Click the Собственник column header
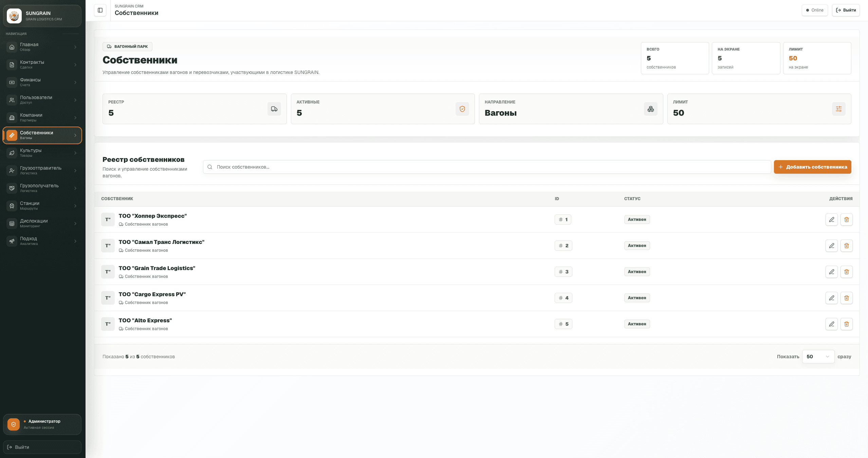 pyautogui.click(x=117, y=199)
